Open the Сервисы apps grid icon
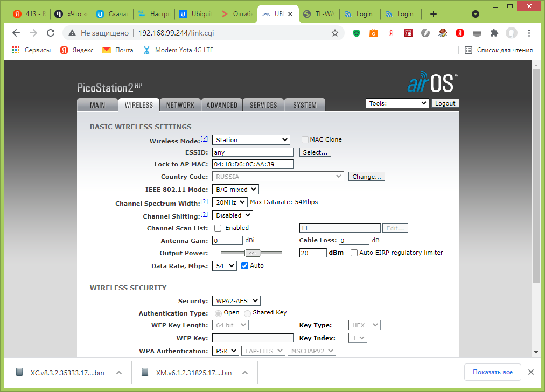Image resolution: width=545 pixels, height=392 pixels. (x=16, y=50)
